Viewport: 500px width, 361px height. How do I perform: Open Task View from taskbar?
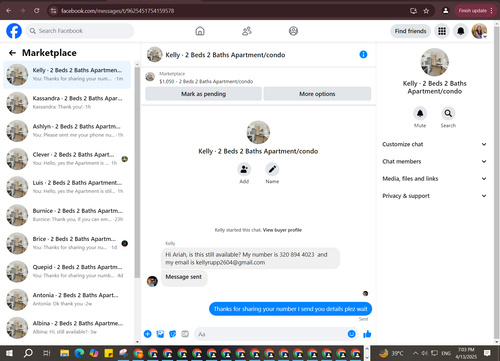[x=47, y=353]
